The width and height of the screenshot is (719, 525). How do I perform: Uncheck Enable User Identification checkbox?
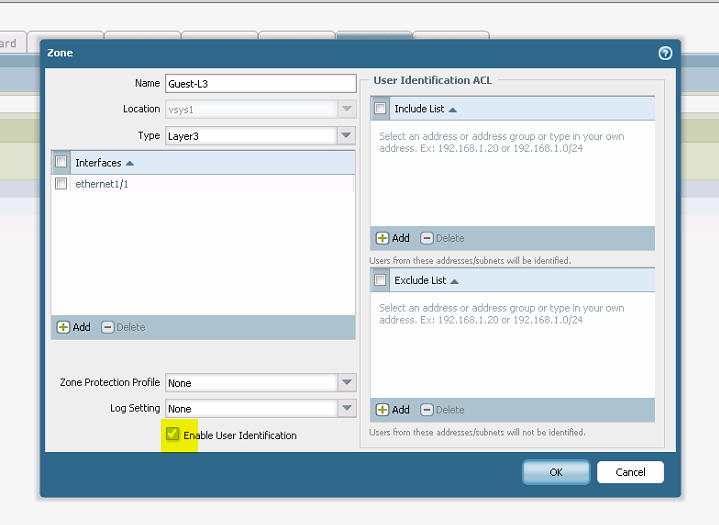point(172,433)
